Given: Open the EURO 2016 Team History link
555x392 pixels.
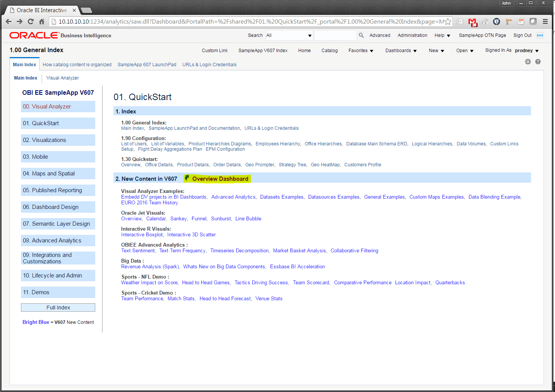Looking at the screenshot, I should pyautogui.click(x=149, y=203).
